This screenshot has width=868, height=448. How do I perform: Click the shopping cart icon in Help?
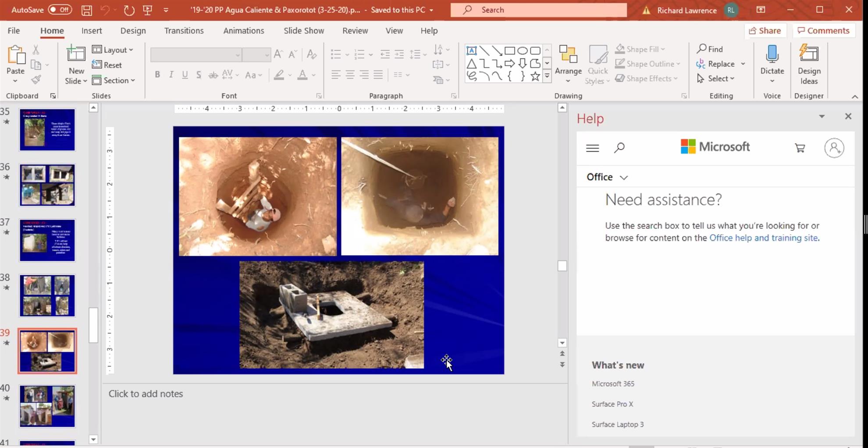800,148
